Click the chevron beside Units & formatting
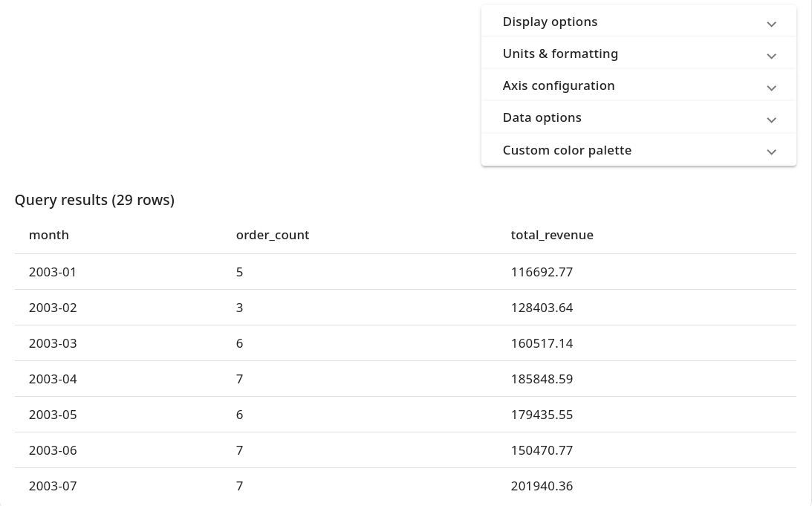The width and height of the screenshot is (812, 506). pyautogui.click(x=771, y=56)
